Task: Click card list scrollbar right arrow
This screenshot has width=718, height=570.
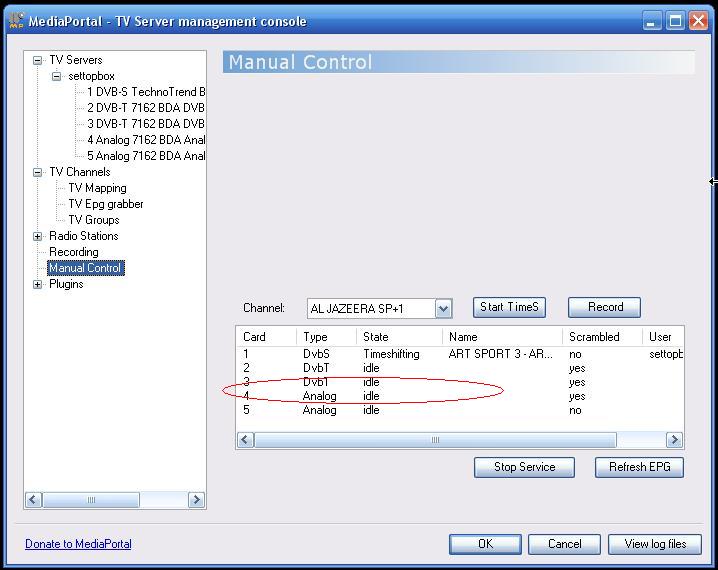Action: click(674, 440)
